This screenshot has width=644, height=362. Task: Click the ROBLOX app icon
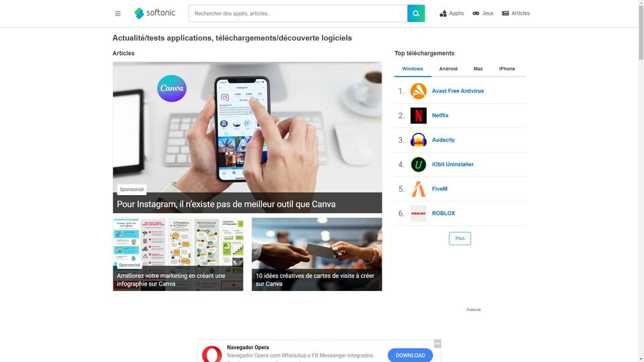418,213
